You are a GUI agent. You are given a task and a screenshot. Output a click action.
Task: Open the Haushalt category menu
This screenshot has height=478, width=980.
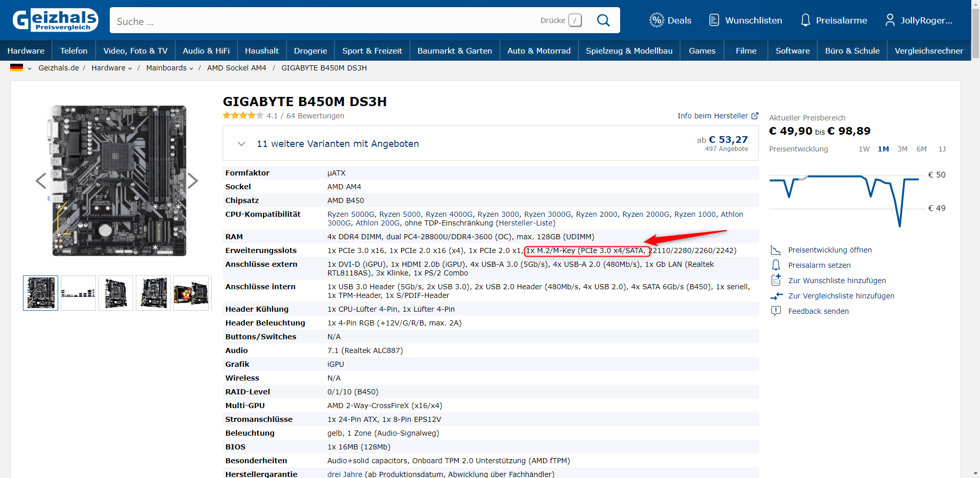[262, 51]
